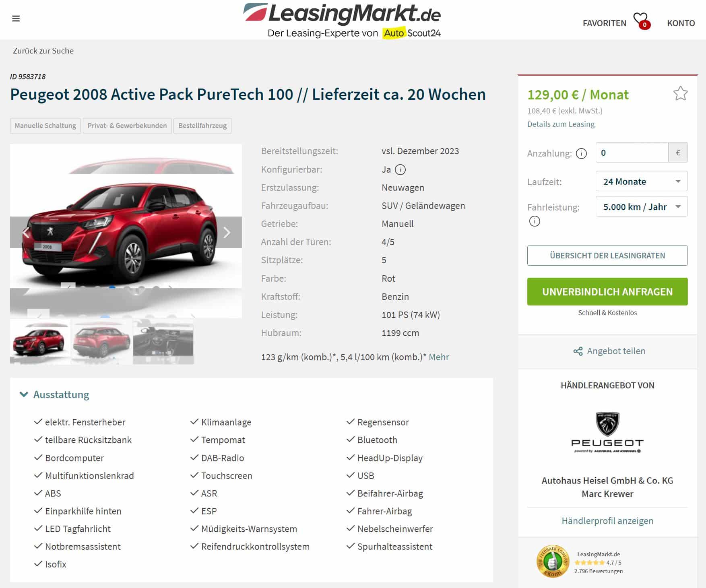This screenshot has height=588, width=706.
Task: Click the share icon for Angebot teilen
Action: click(x=578, y=351)
